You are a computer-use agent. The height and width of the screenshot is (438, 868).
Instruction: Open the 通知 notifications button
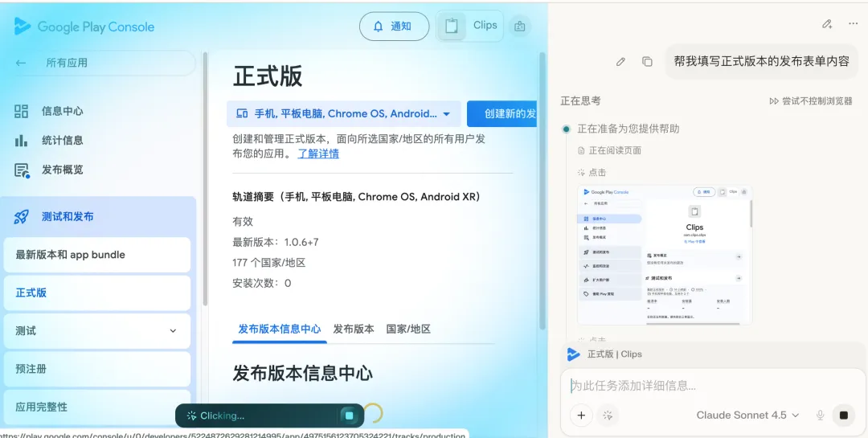(394, 26)
